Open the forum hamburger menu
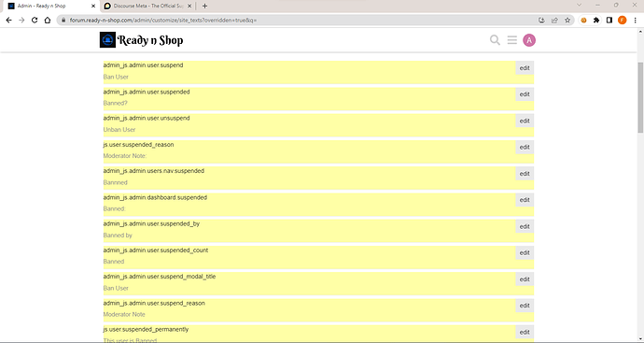The height and width of the screenshot is (343, 644). (x=511, y=40)
